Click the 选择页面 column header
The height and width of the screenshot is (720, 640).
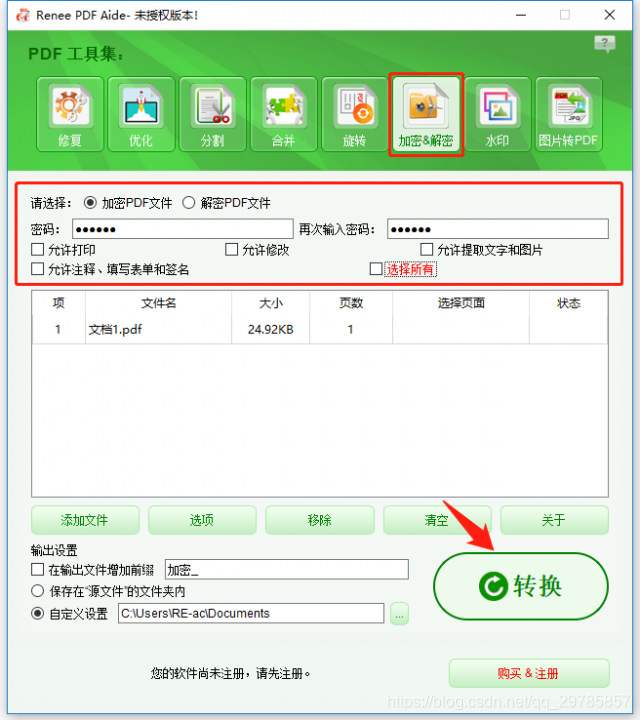(x=461, y=303)
